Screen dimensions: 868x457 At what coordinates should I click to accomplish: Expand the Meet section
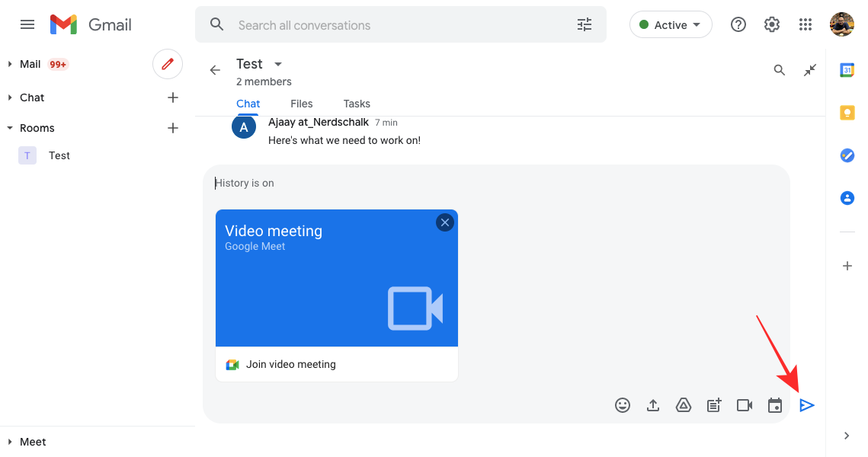tap(10, 442)
